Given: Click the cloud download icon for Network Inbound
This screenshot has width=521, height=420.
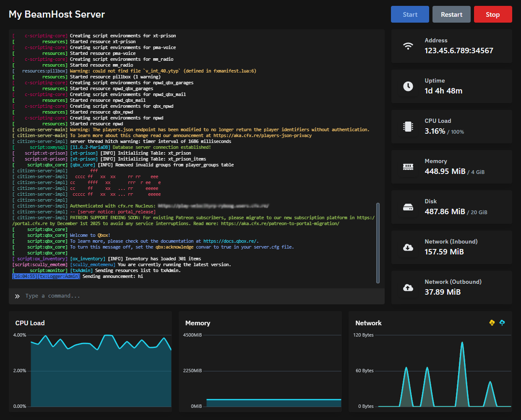Looking at the screenshot, I should click(408, 247).
